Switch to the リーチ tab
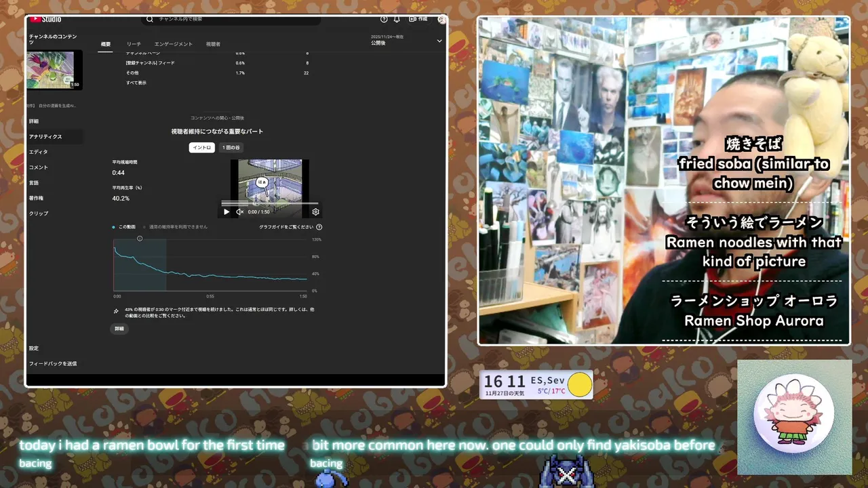 (134, 44)
